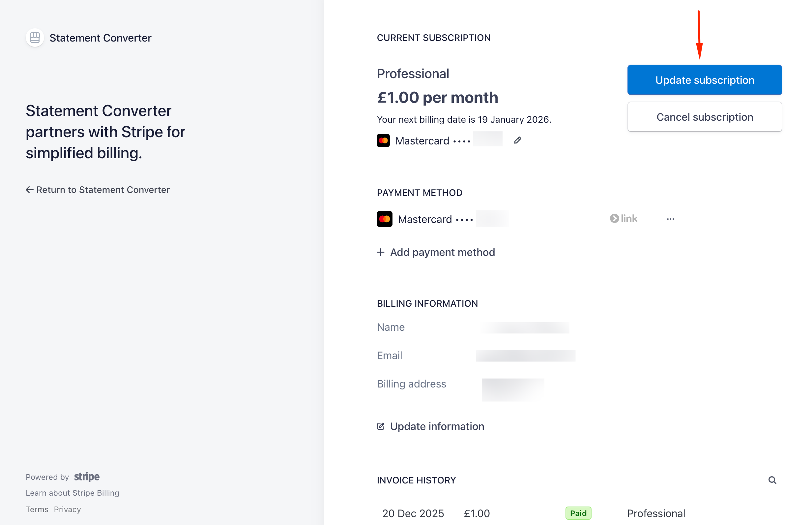812x525 pixels.
Task: Click the plus icon next to Add payment method
Action: pos(380,253)
